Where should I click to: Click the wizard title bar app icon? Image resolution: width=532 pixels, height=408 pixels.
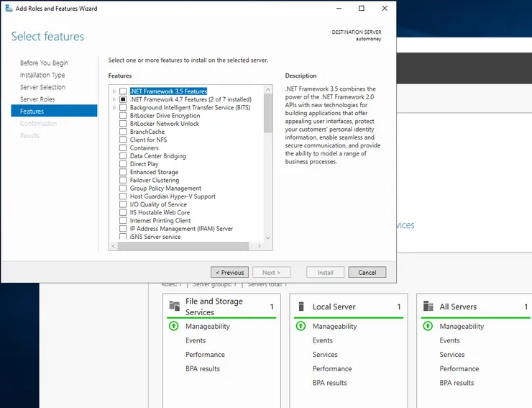pos(9,9)
